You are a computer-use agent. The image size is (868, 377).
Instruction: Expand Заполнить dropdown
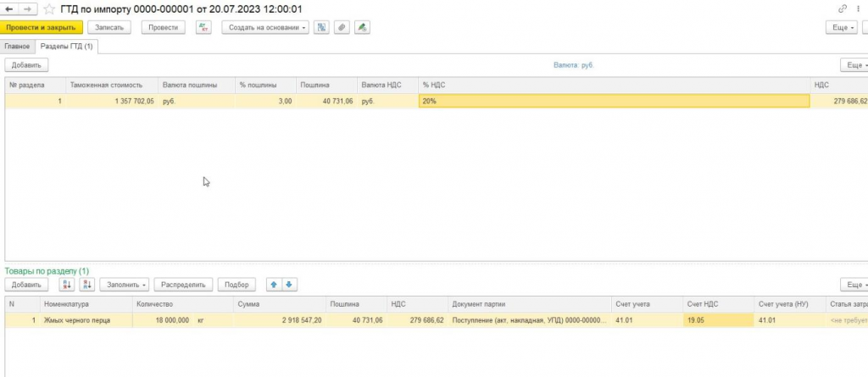124,285
